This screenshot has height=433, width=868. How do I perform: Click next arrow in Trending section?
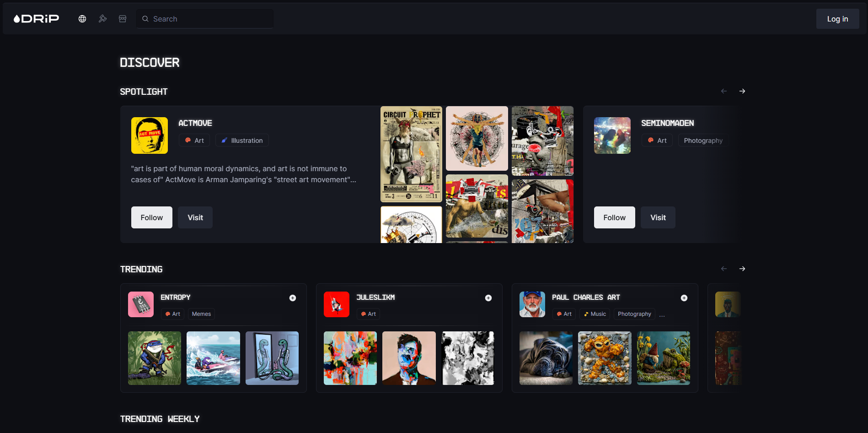(x=742, y=269)
